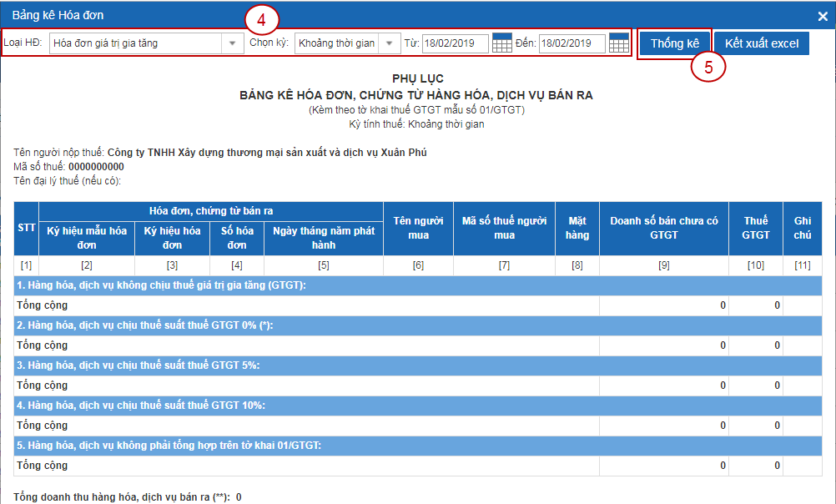Image resolution: width=836 pixels, height=504 pixels.
Task: Click the Doanh số bán chưa có GTGT header
Action: 663,228
